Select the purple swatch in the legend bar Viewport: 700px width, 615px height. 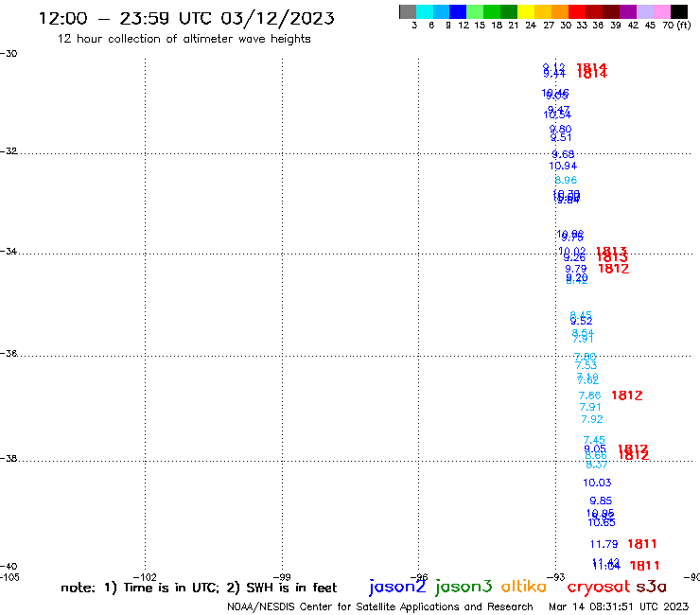(628, 11)
